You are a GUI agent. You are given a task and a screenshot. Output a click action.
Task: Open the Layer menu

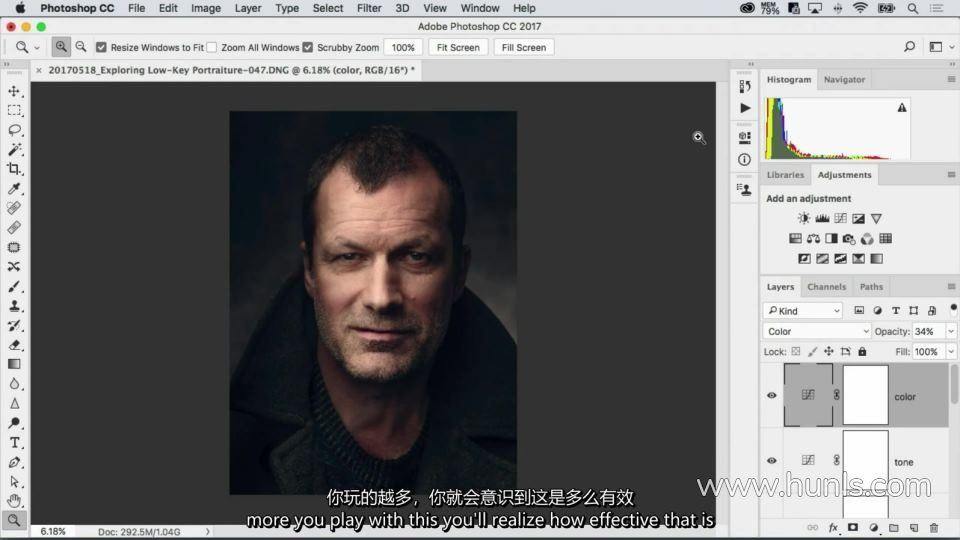[248, 8]
